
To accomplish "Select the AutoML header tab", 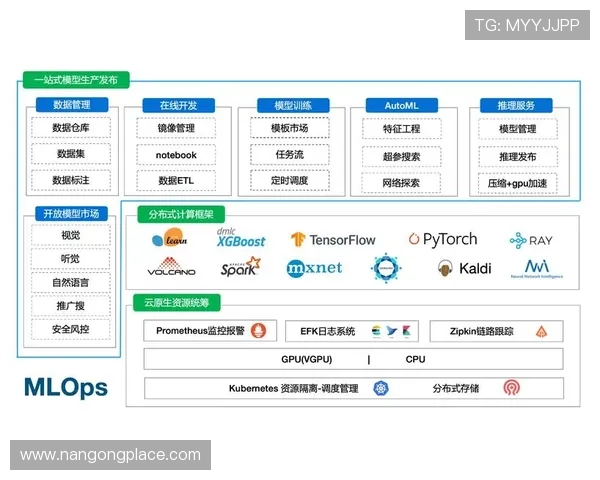I will [402, 105].
